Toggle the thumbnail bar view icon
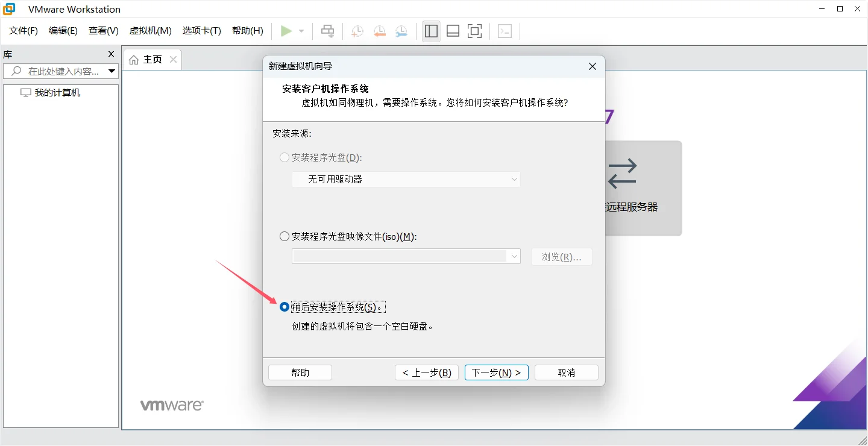The image size is (868, 446). (x=453, y=31)
